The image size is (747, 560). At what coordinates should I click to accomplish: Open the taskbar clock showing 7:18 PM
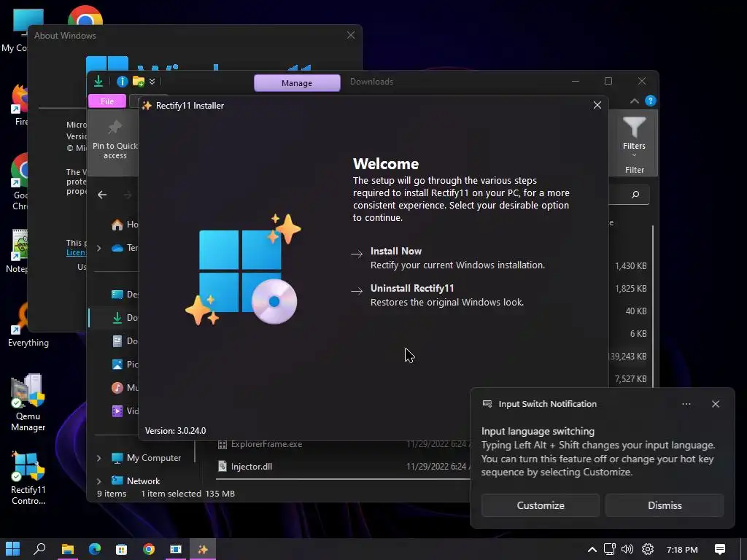click(x=682, y=550)
